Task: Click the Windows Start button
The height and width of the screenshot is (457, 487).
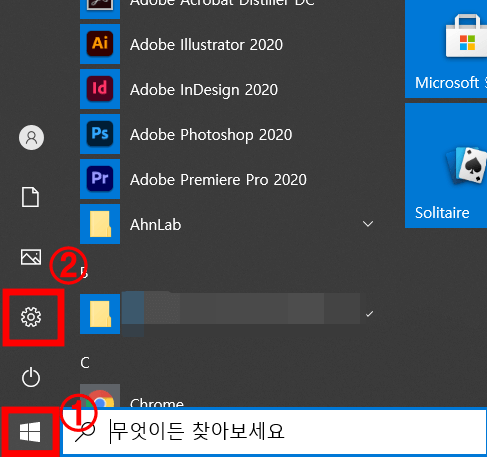Action: point(30,432)
